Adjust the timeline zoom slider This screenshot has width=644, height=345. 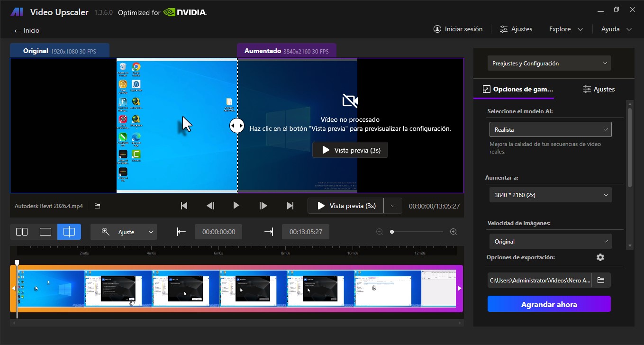(x=392, y=232)
